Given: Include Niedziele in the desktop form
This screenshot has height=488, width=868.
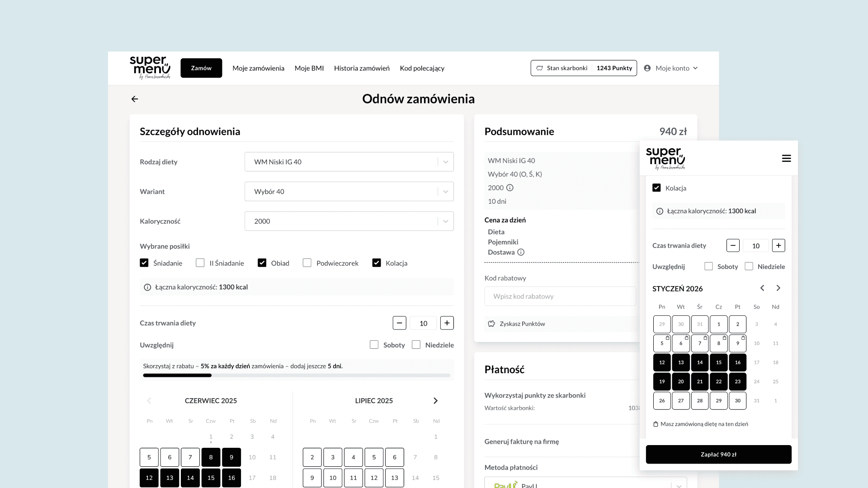Looking at the screenshot, I should (416, 345).
